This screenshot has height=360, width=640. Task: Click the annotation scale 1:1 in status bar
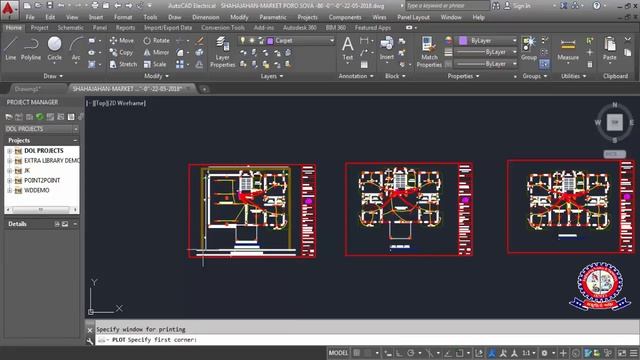pos(527,353)
